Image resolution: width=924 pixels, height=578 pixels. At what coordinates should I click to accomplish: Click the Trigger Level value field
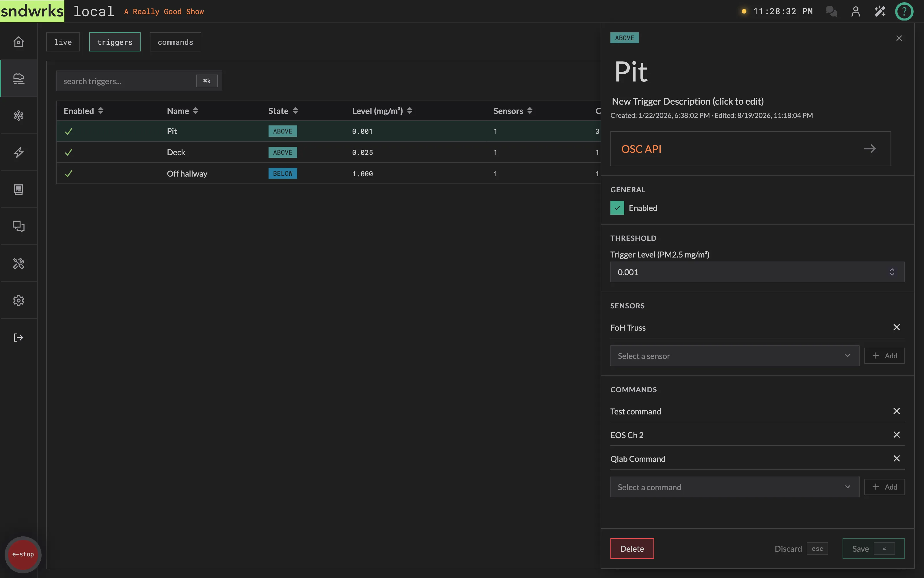(757, 272)
